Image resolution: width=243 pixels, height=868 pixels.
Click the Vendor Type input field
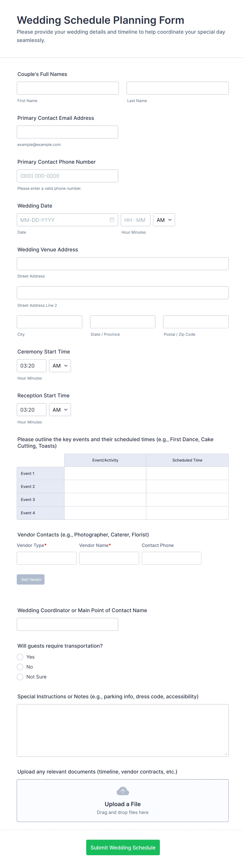[x=47, y=558]
